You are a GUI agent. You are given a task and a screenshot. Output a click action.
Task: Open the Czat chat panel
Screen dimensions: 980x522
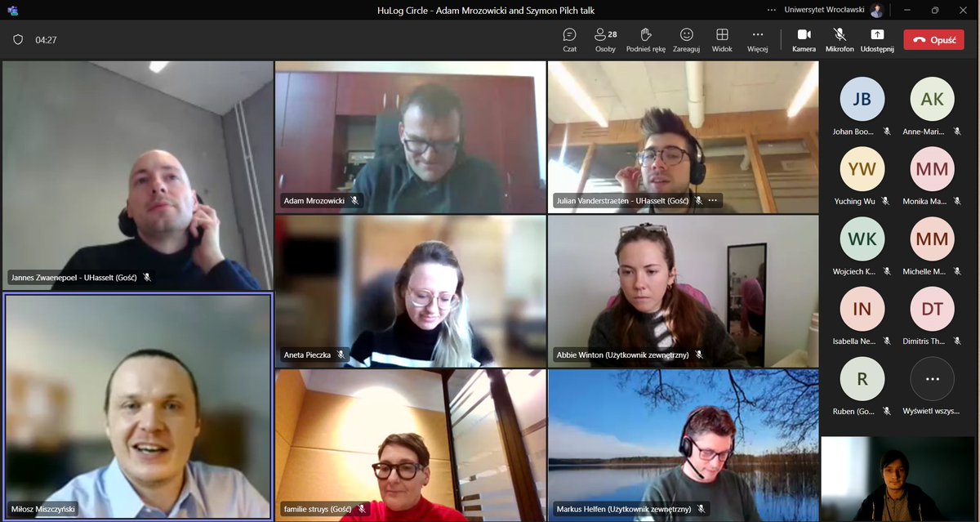[569, 39]
